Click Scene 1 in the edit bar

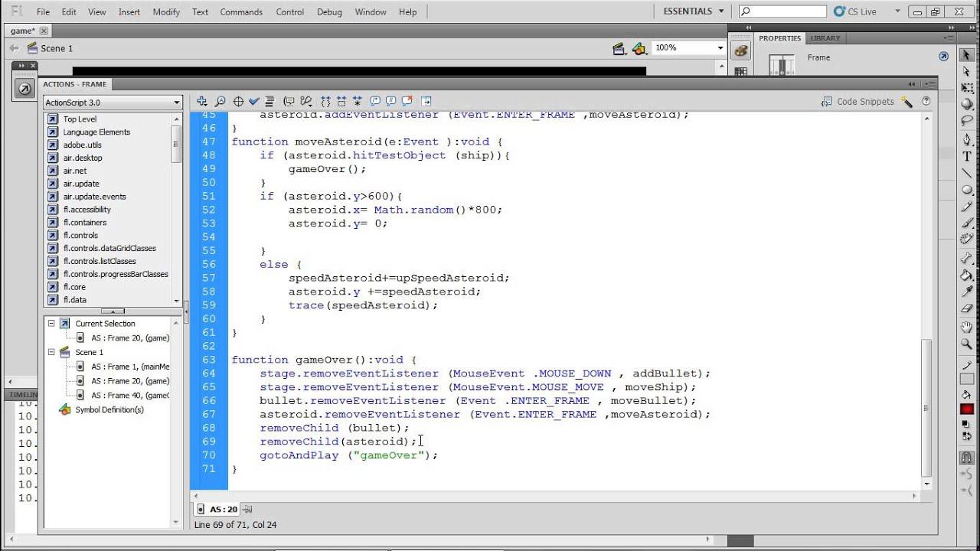(50, 48)
